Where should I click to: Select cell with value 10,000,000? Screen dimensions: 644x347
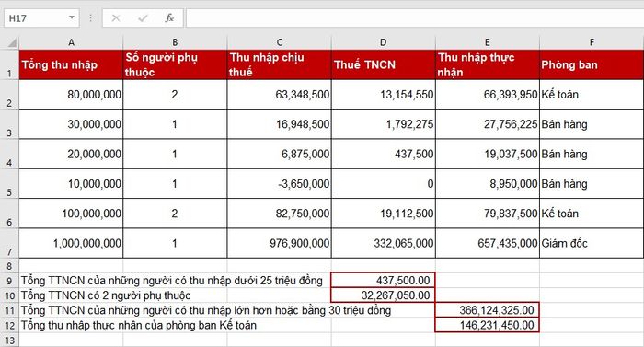71,184
